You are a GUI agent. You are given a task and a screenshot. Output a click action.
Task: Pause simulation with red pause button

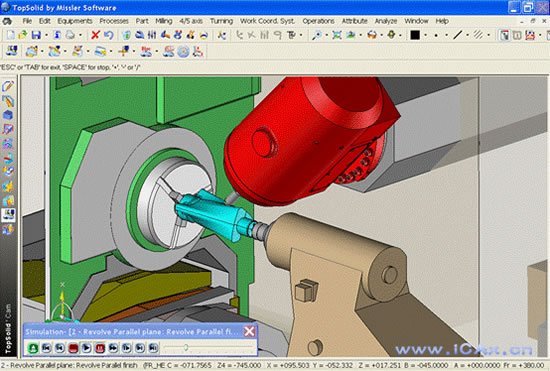click(x=100, y=348)
